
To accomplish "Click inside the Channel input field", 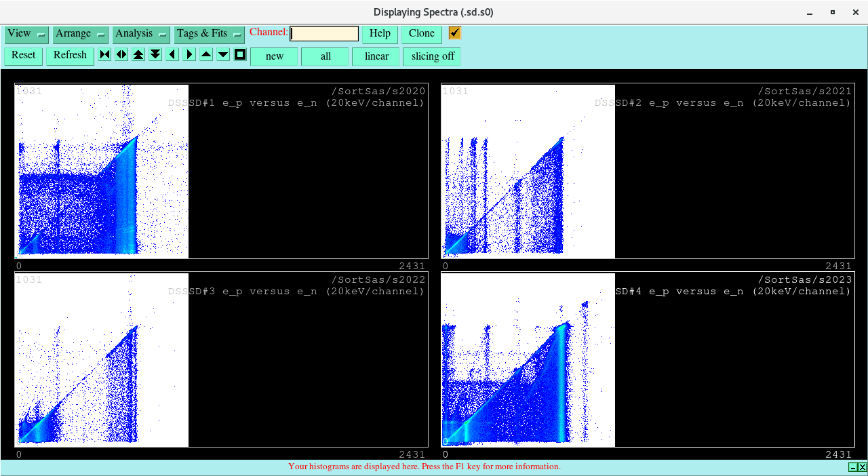I will tap(324, 33).
